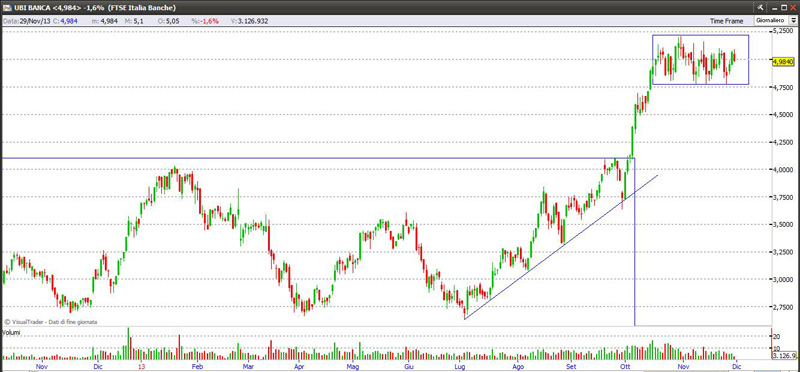
Task: Click the Mag month label on time axis
Action: click(x=353, y=366)
